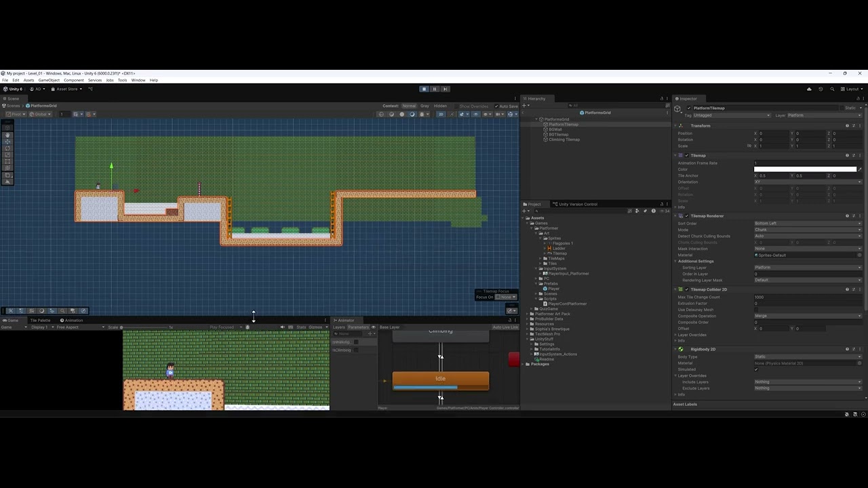Select the Idle animator state
868x488 pixels.
click(x=441, y=381)
